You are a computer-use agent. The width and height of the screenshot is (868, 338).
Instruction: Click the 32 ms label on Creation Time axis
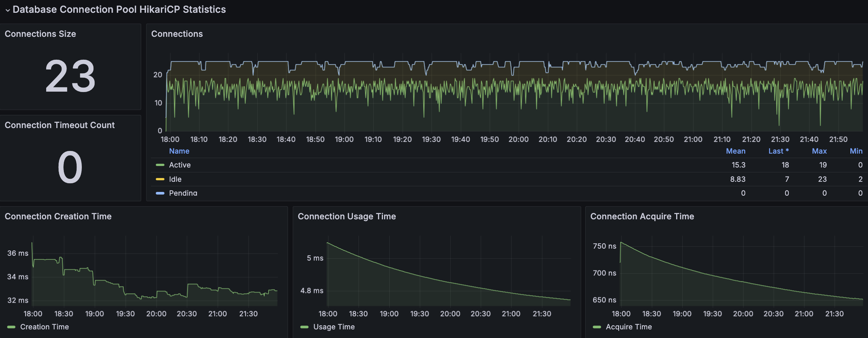(18, 300)
